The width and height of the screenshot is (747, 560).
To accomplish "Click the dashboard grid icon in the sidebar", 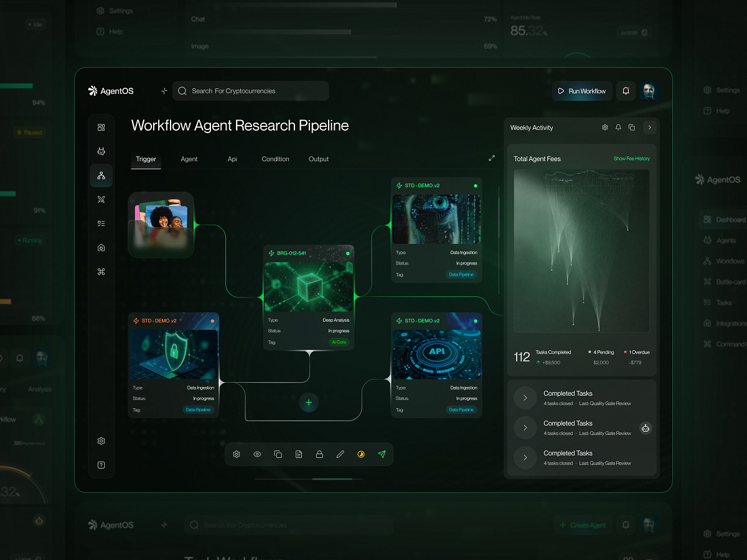I will [x=101, y=127].
